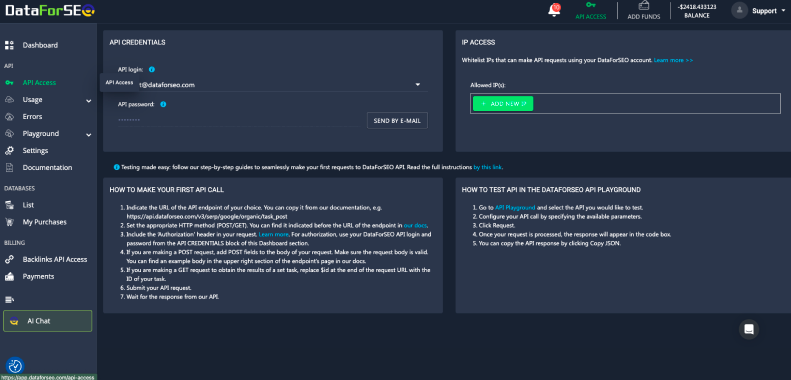Image resolution: width=791 pixels, height=380 pixels.
Task: Follow the 'by this link' instructions link
Action: 487,167
